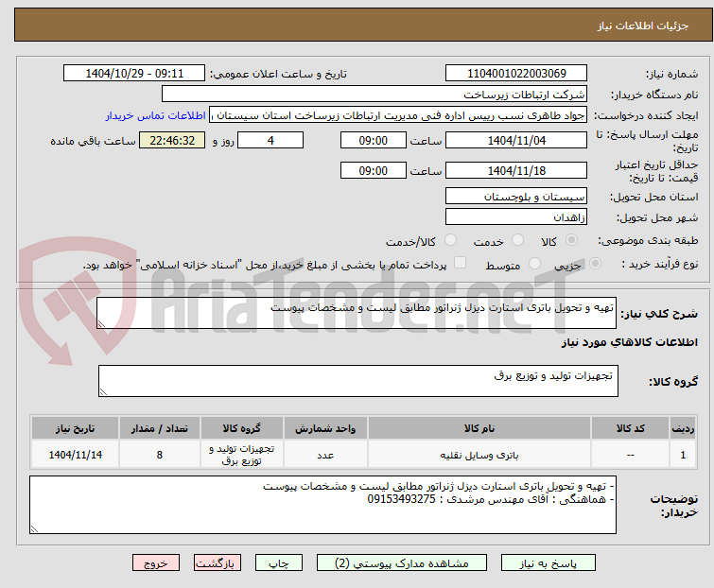Click the need number field 1104001022003069
The width and height of the screenshot is (714, 588).
516,74
